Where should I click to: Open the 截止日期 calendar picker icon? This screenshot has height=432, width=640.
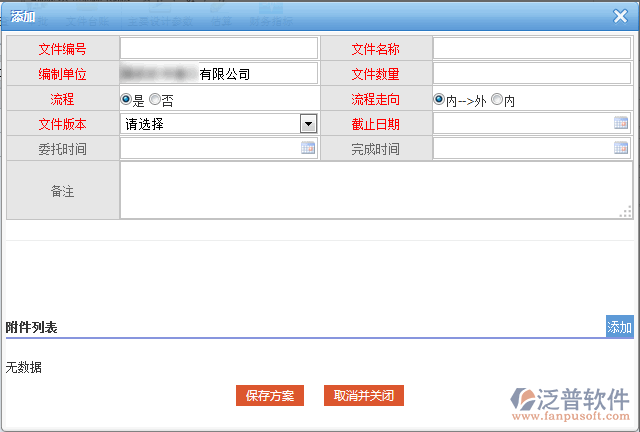[620, 123]
